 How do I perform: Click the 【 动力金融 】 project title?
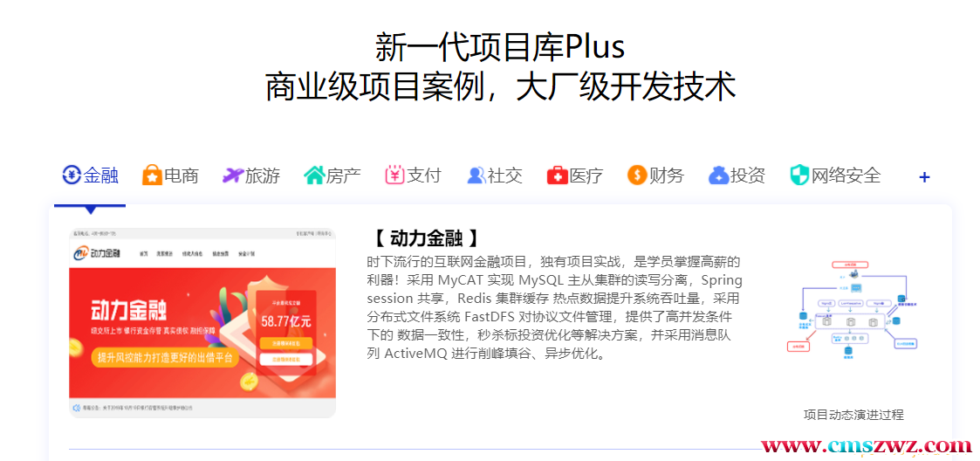(428, 238)
